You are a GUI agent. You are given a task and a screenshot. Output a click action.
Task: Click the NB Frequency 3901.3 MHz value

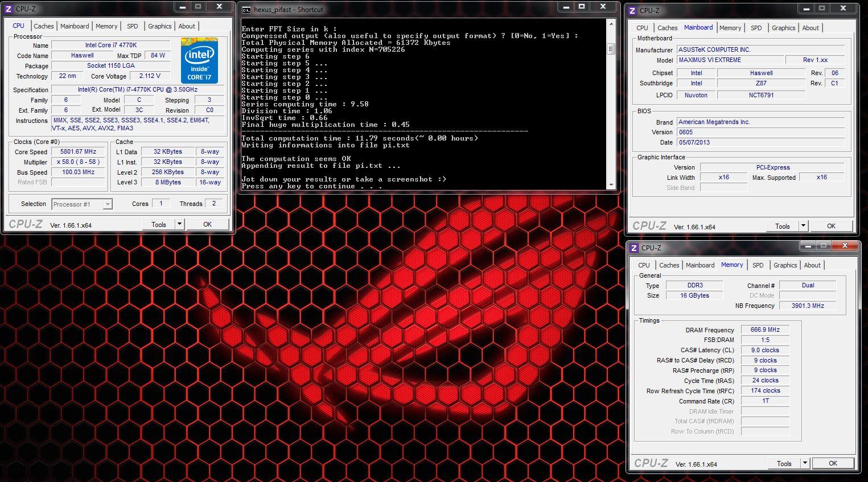tap(808, 306)
